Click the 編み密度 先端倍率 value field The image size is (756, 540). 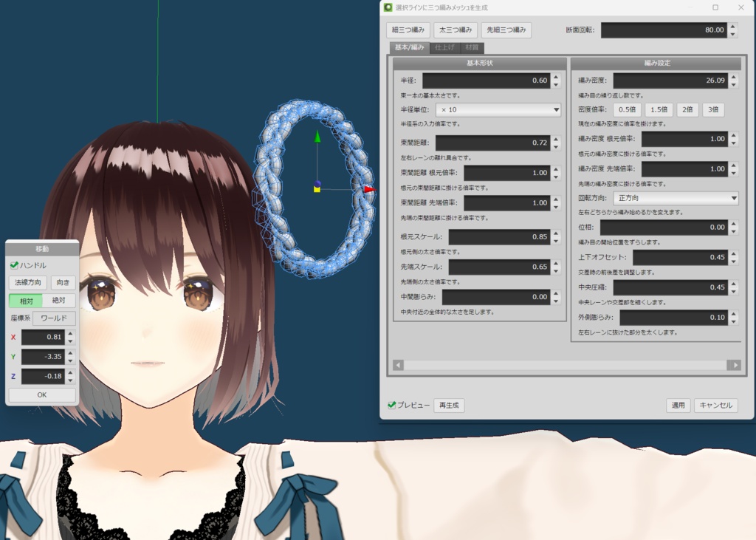(x=684, y=169)
